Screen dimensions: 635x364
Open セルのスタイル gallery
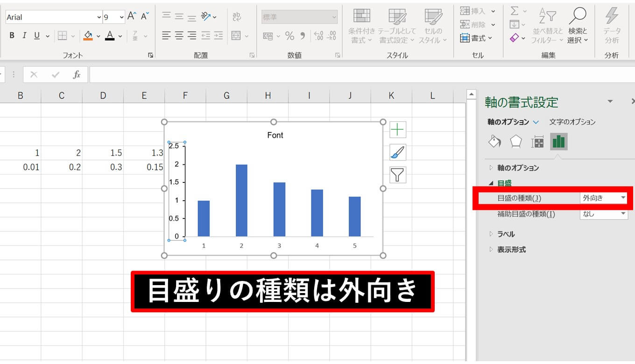(432, 26)
